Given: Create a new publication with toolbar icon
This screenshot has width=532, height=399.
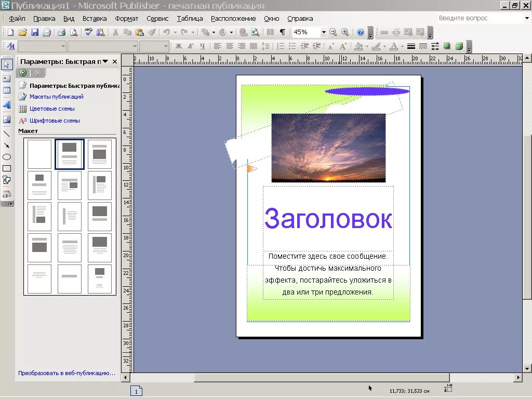Looking at the screenshot, I should click(x=10, y=33).
